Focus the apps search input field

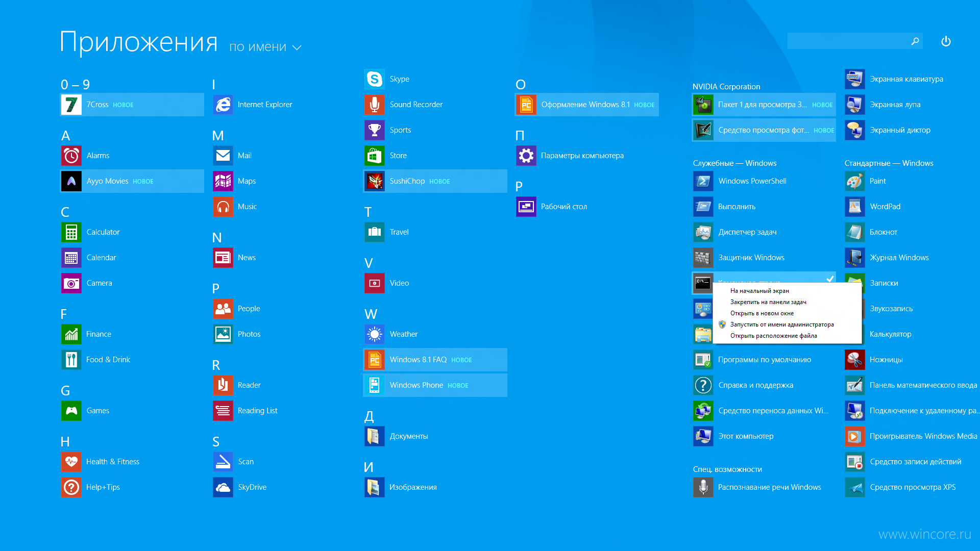click(855, 41)
